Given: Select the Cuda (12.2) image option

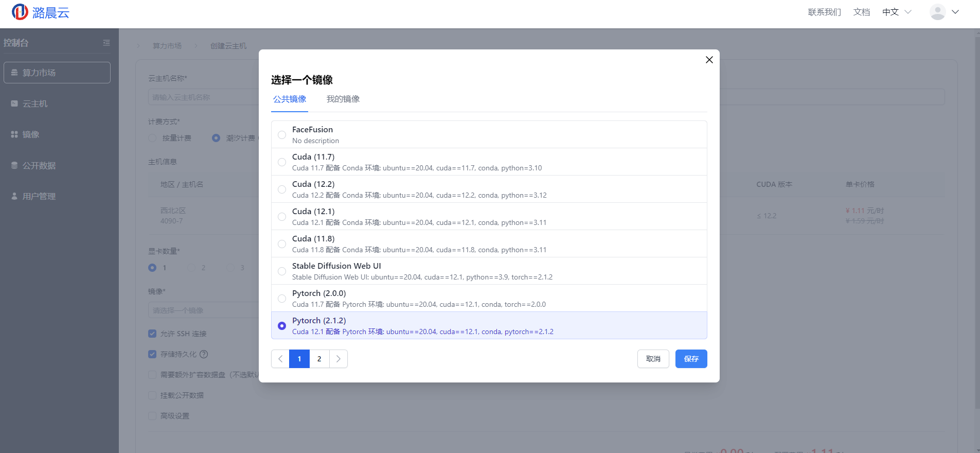Looking at the screenshot, I should coord(282,189).
